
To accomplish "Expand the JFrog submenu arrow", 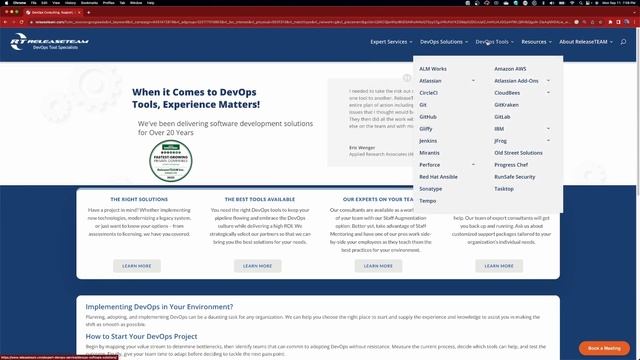I will tap(548, 140).
